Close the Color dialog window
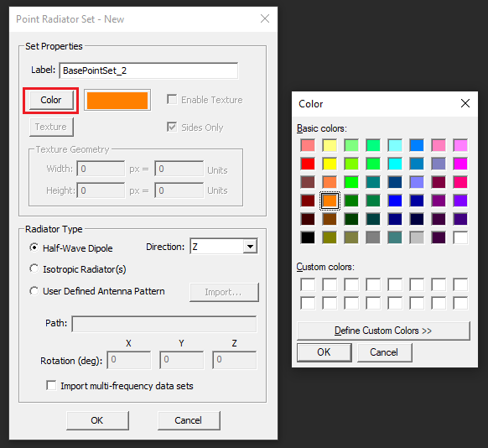The width and height of the screenshot is (488, 448). point(465,103)
